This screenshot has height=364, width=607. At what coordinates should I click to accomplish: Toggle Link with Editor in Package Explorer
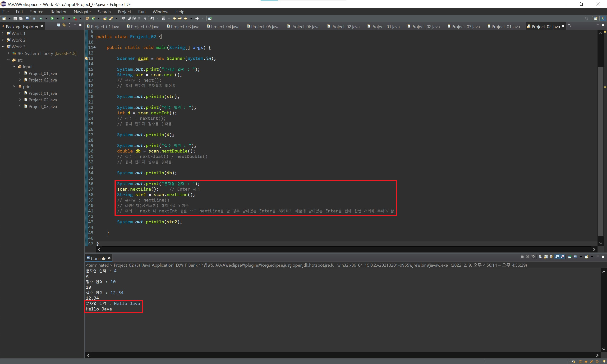[x=64, y=25]
